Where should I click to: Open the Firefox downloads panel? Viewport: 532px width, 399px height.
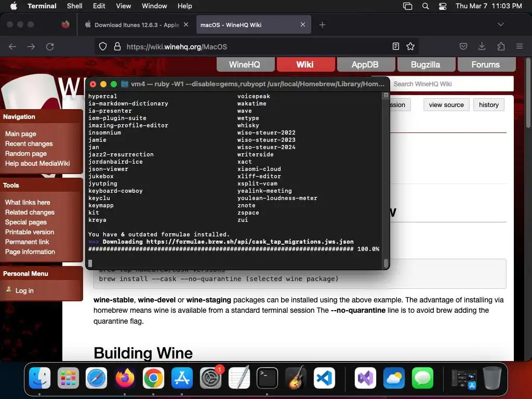[482, 46]
